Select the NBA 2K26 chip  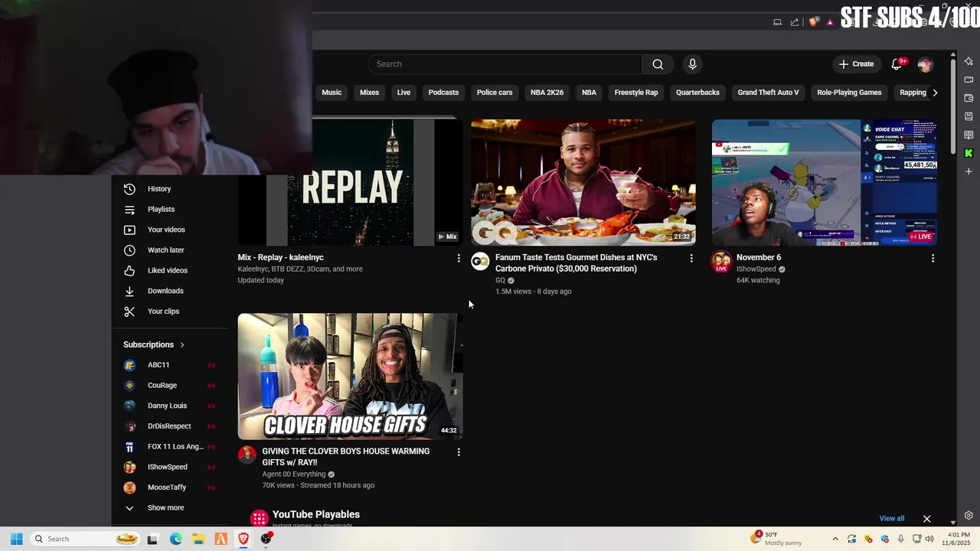(547, 93)
